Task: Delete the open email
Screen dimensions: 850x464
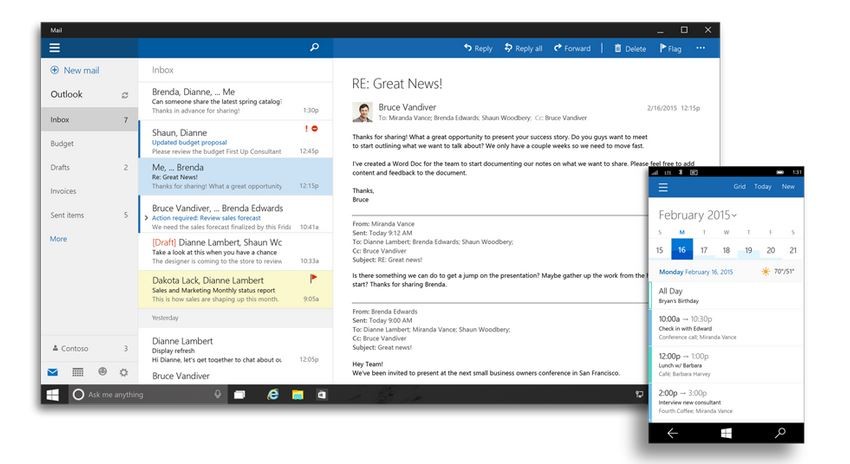Action: 630,48
